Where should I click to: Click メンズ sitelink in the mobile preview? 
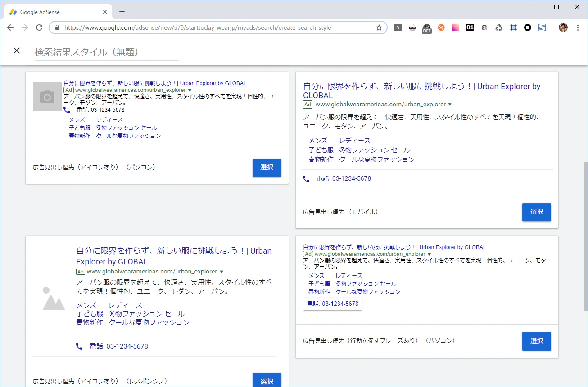coord(318,141)
